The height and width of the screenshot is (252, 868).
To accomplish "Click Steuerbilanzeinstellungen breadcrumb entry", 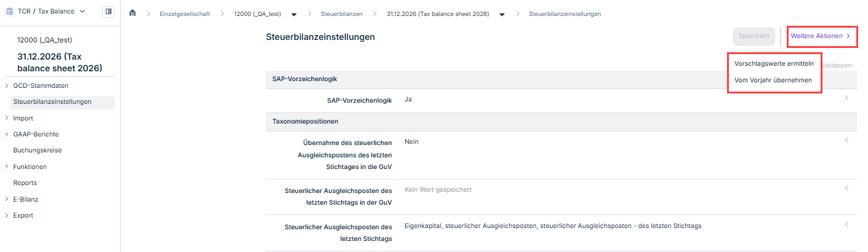I will 565,14.
